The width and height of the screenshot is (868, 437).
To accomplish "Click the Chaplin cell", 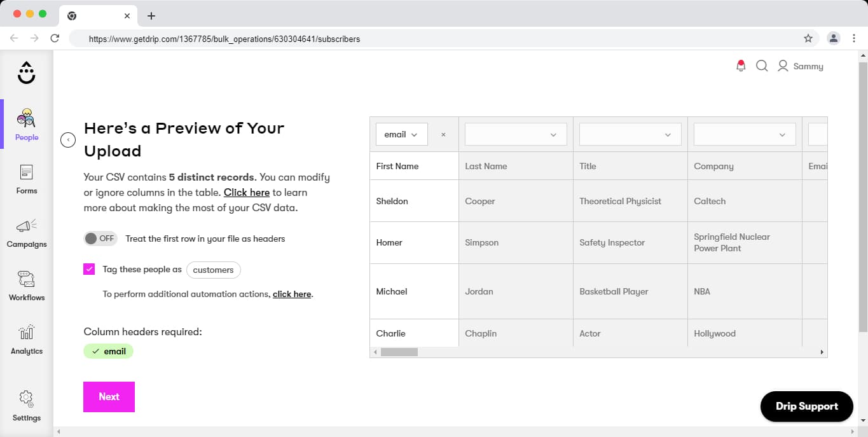I will click(516, 333).
